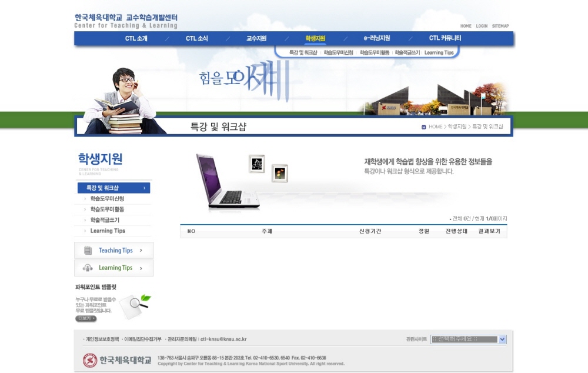Click the Learning Tips headphone icon
The width and height of the screenshot is (588, 373).
[88, 268]
